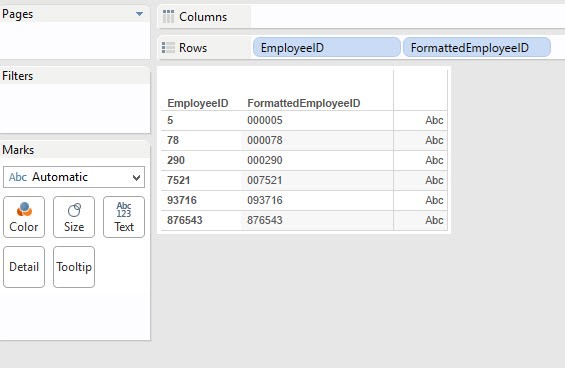The height and width of the screenshot is (368, 565).
Task: Click the Marks card title
Action: (18, 150)
